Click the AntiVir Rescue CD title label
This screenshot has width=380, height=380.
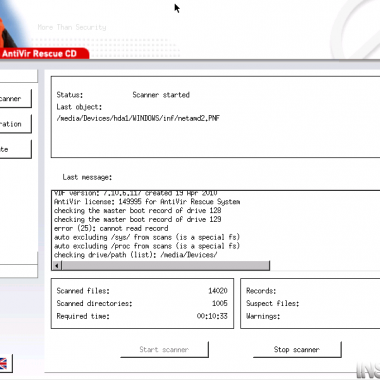pos(39,53)
